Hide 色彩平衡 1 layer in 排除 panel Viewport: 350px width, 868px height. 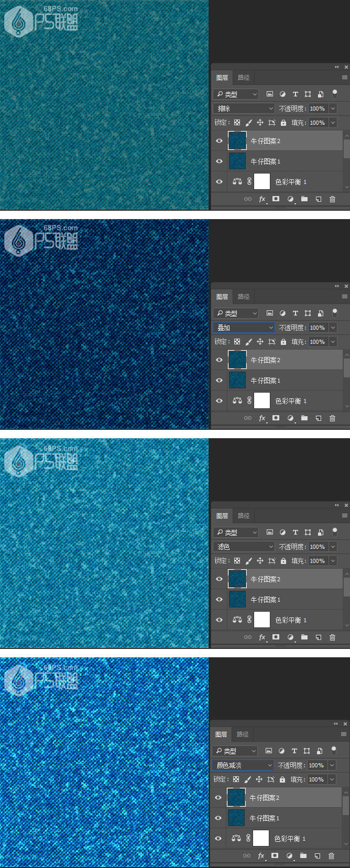coord(220,182)
